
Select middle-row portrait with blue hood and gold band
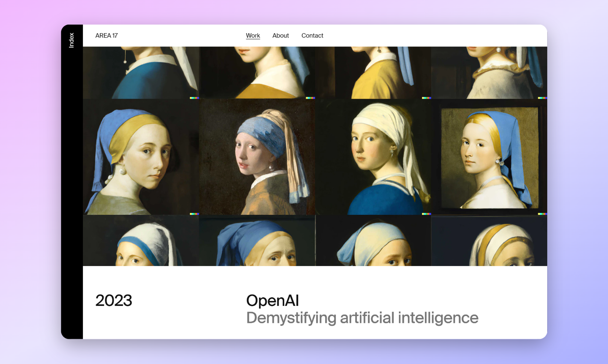tap(141, 157)
